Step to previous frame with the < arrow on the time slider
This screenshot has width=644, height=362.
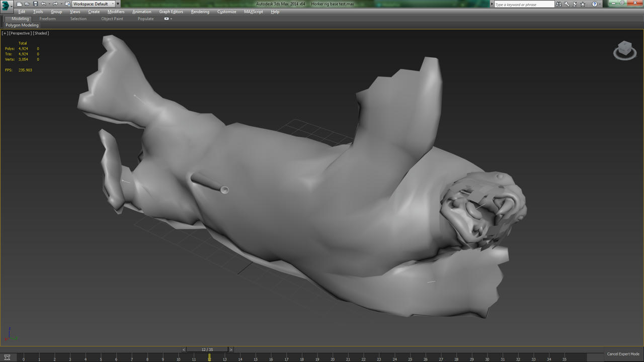coord(184,349)
